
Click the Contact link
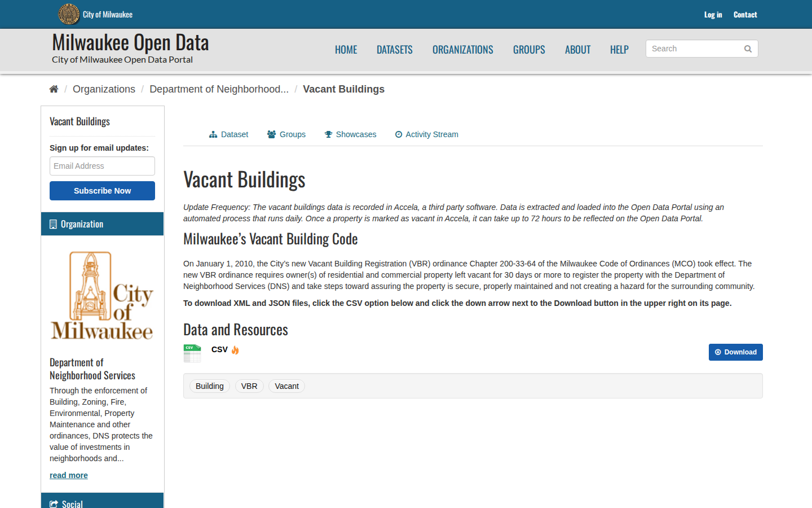(x=745, y=15)
